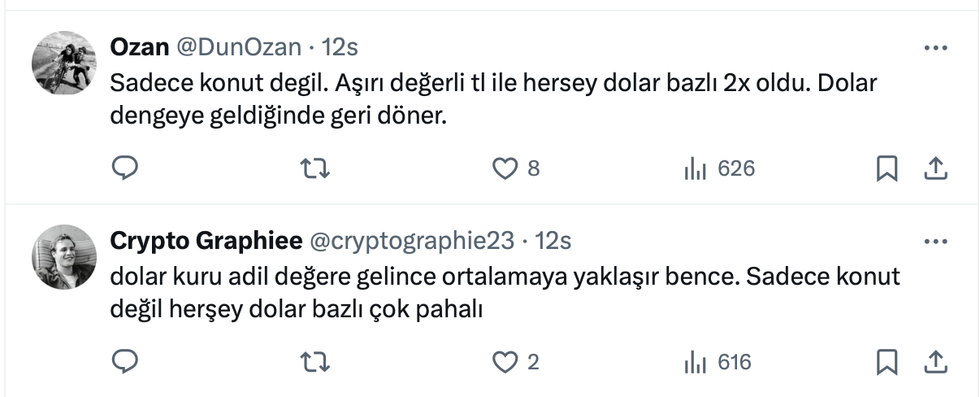Like Crypto Graphiee's tweet with 2 likes
Viewport: 980px width, 397px height.
click(506, 361)
